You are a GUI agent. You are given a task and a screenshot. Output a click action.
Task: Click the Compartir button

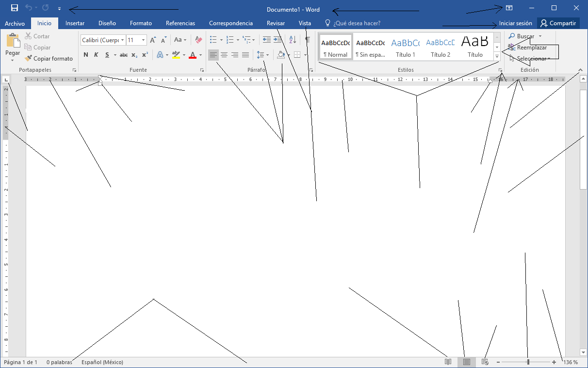tap(558, 23)
